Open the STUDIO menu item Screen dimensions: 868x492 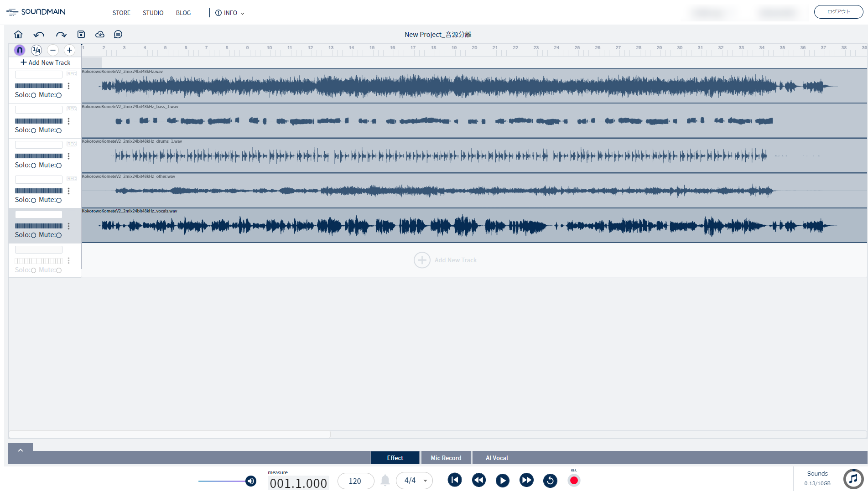[153, 13]
